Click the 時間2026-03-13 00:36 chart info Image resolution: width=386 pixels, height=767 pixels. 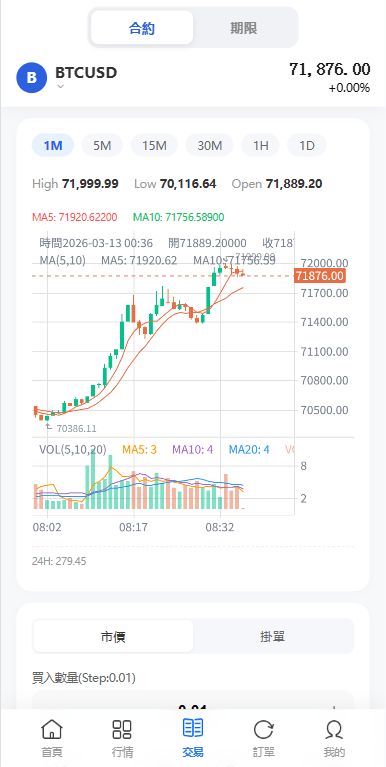[x=96, y=243]
